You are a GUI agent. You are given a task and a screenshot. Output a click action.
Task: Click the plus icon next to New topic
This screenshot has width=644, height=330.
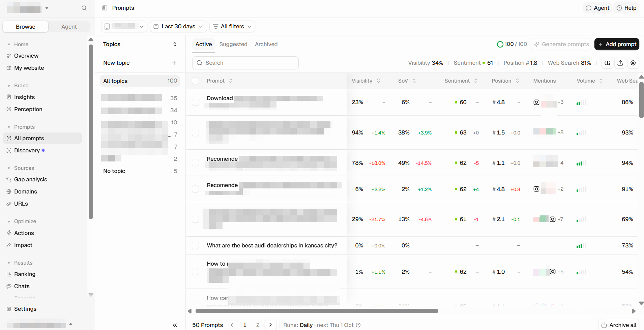click(174, 63)
